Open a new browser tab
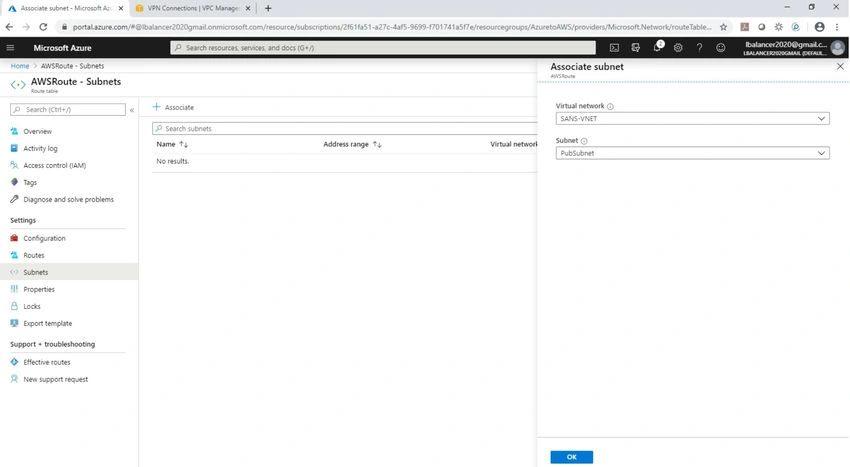Viewport: 850px width, 467px height. pos(268,8)
